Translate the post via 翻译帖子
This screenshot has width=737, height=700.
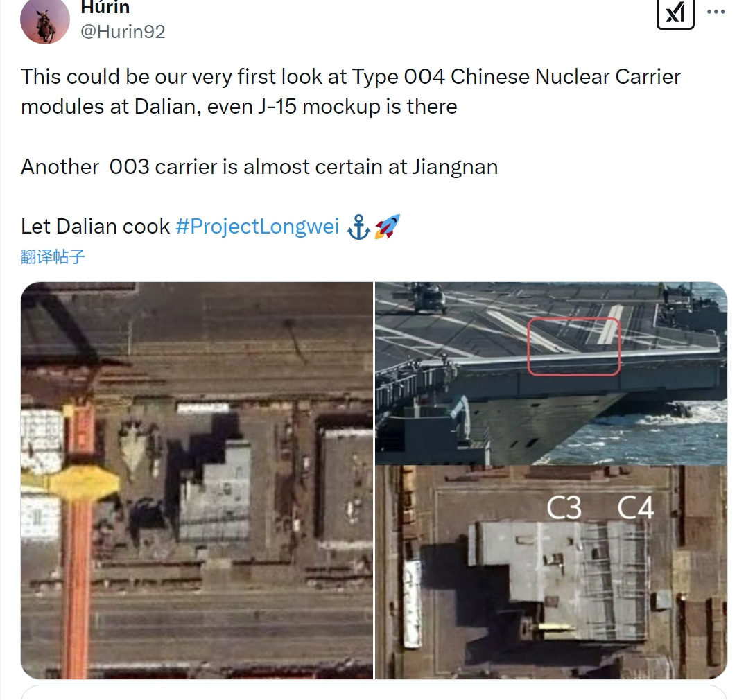53,256
